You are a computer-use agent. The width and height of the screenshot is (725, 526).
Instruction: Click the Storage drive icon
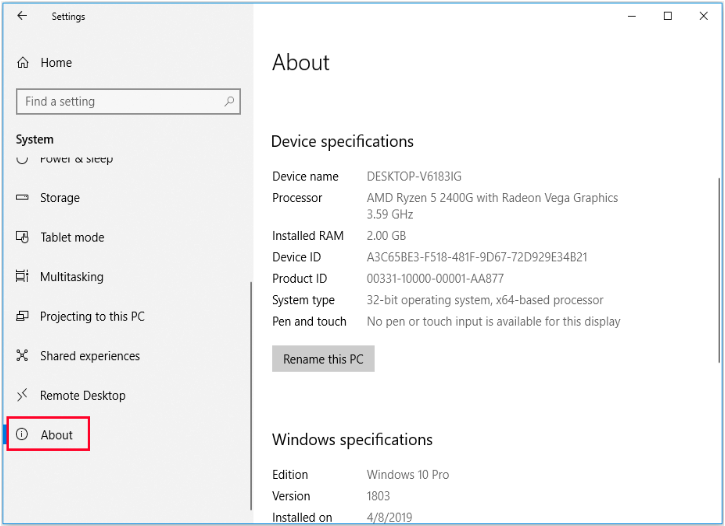(22, 198)
